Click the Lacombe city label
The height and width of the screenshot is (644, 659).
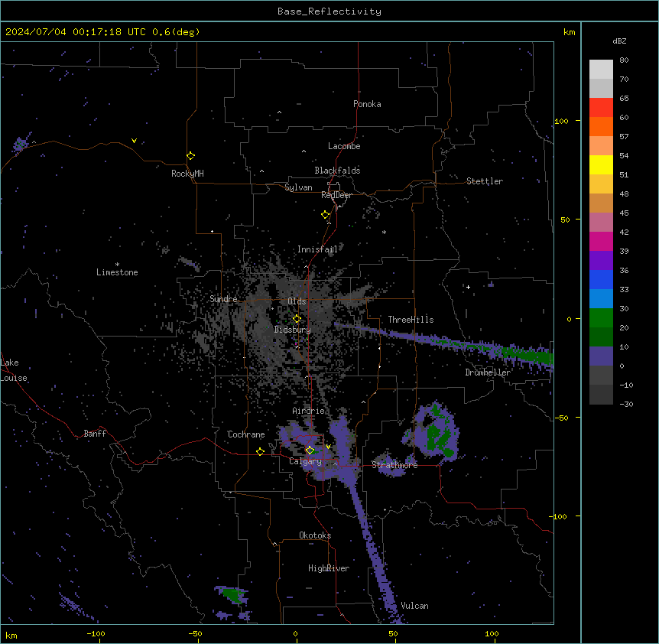[x=344, y=146]
